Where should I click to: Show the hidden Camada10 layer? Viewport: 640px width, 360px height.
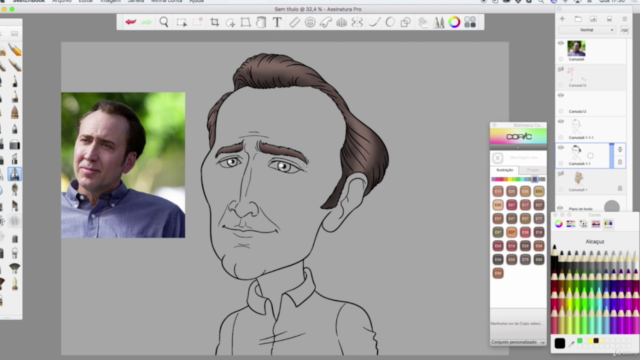[x=561, y=69]
